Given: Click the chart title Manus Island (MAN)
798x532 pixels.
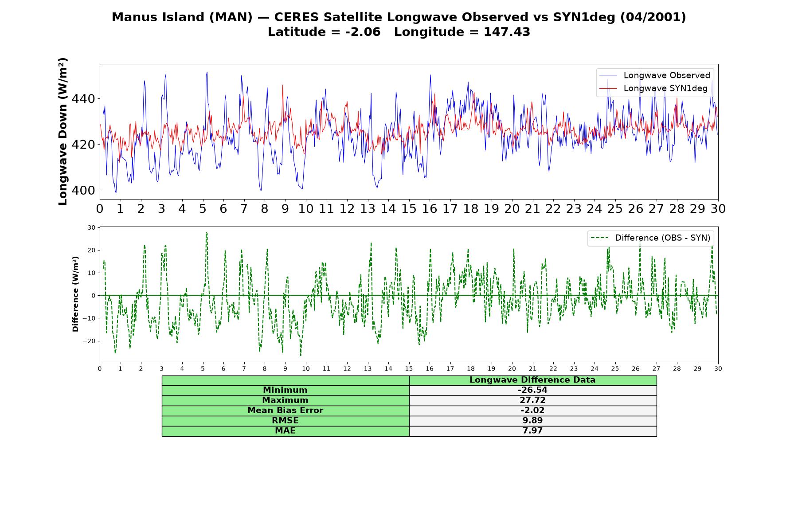Looking at the screenshot, I should [x=182, y=17].
